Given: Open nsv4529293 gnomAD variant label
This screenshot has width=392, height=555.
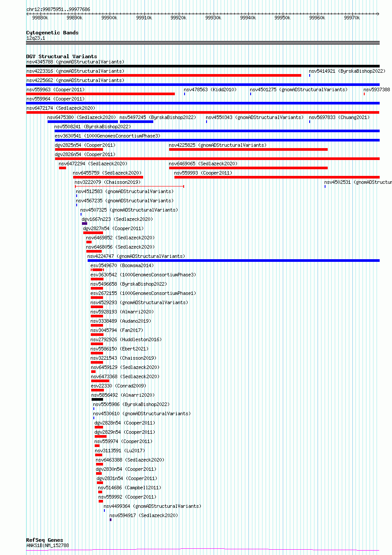Looking at the screenshot, I should pos(139,302).
